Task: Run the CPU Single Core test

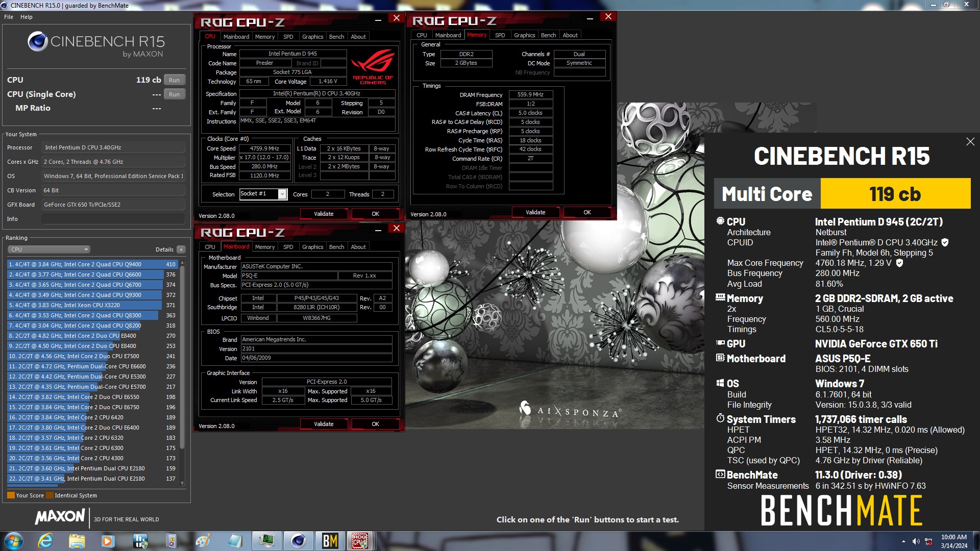Action: 174,94
